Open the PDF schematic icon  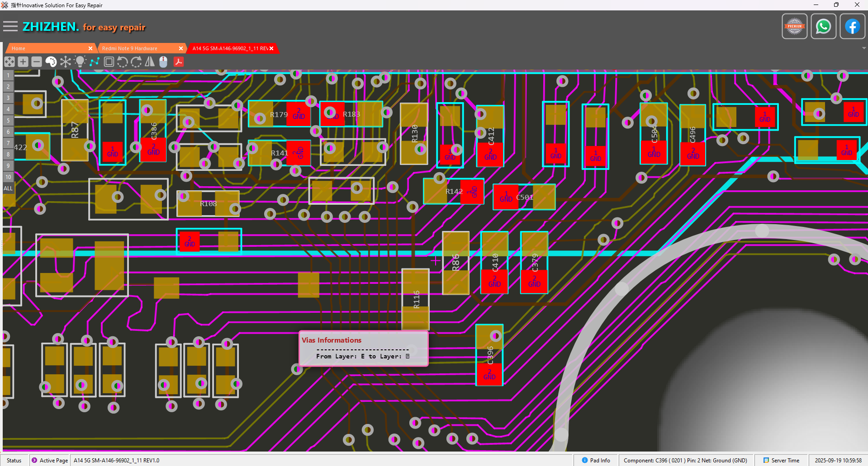click(x=179, y=61)
